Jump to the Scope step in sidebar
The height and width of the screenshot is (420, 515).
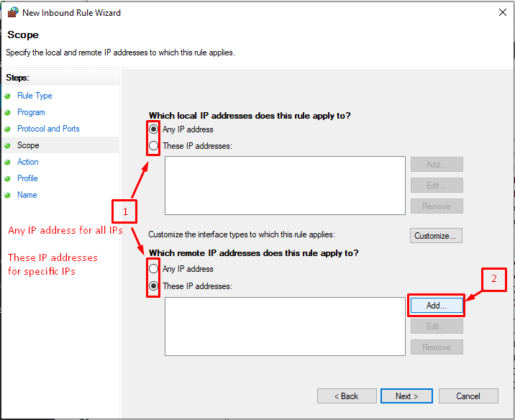click(28, 145)
